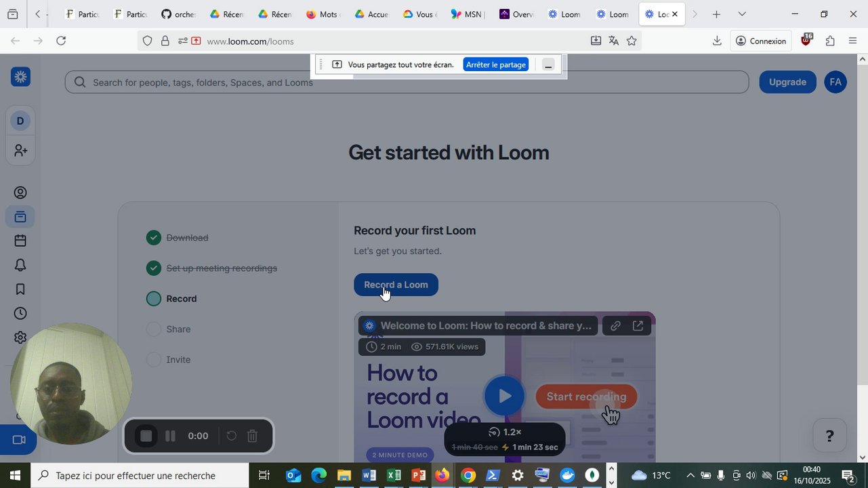Screen dimensions: 868x488
Task: Toggle the Download checklist checkmark
Action: pos(154,237)
